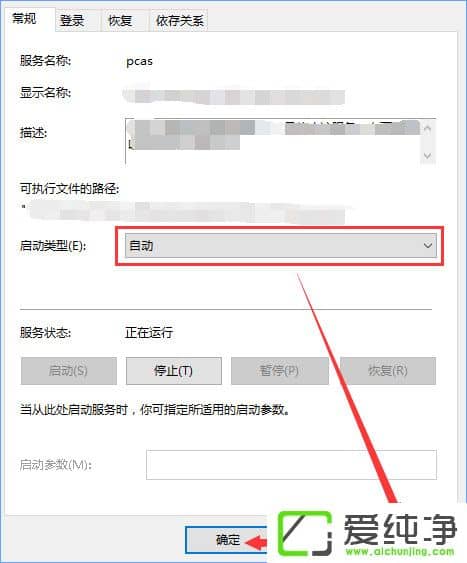Confirm with the 确定 button
The height and width of the screenshot is (563, 467).
[226, 540]
